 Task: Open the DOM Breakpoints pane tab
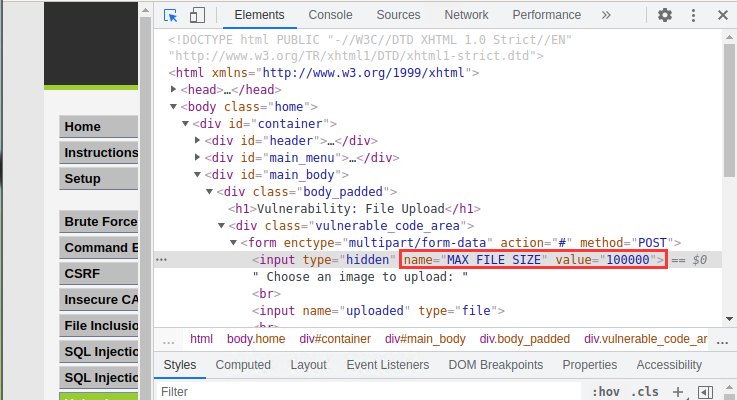(496, 365)
